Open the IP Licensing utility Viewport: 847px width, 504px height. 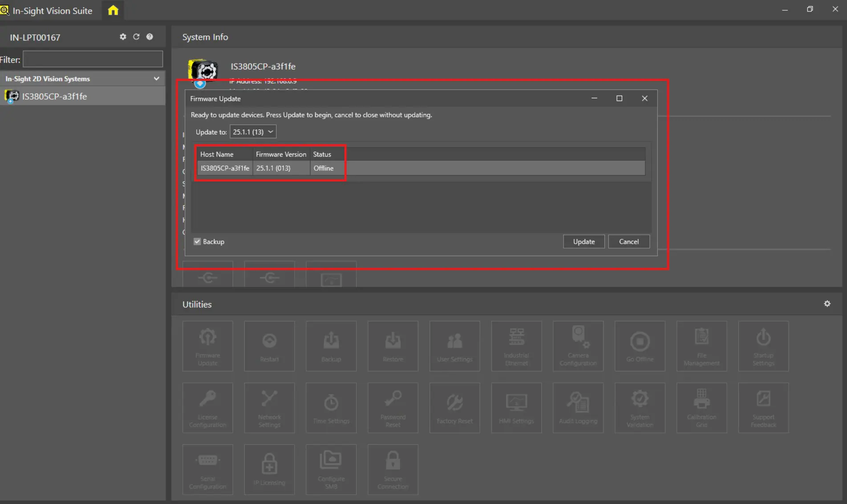coord(269,469)
